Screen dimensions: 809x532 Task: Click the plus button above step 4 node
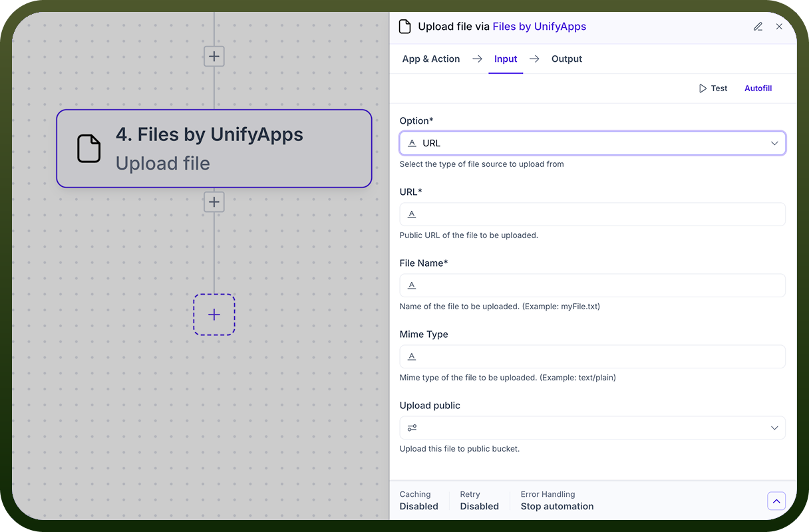click(x=214, y=56)
